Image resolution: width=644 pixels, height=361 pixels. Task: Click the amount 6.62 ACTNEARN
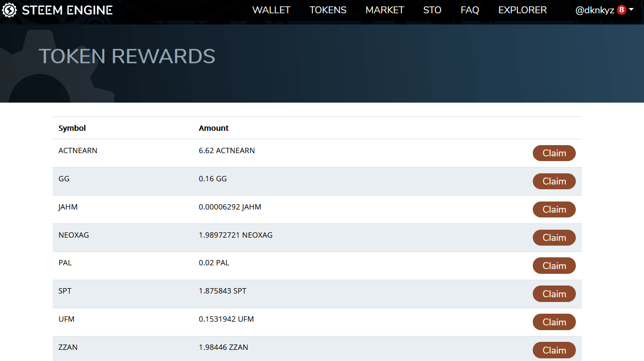pyautogui.click(x=227, y=150)
